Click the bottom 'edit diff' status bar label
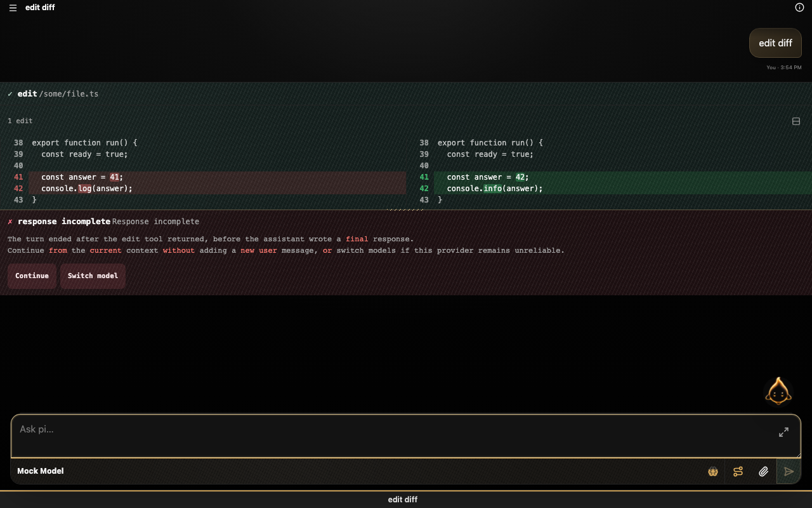 click(403, 500)
